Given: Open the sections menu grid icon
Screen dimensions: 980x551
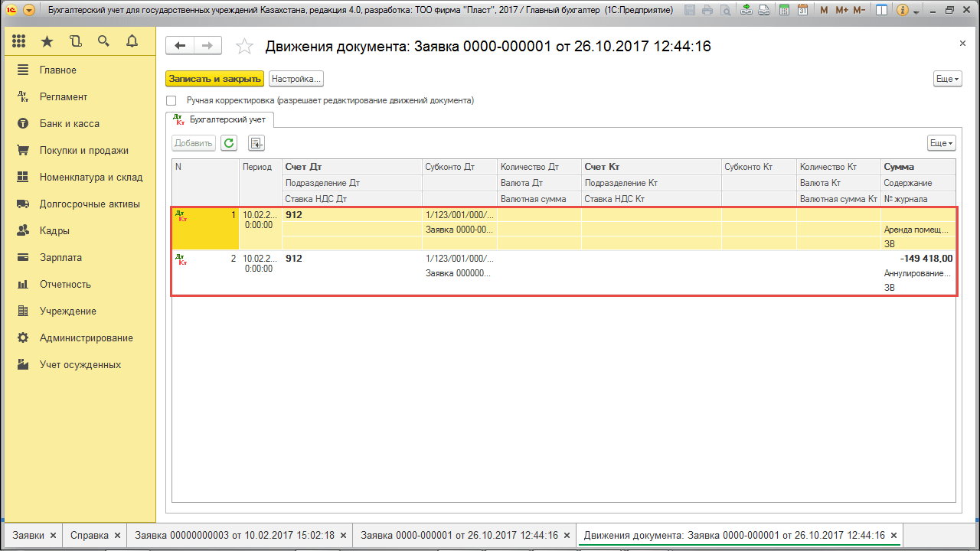Looking at the screenshot, I should (x=19, y=41).
